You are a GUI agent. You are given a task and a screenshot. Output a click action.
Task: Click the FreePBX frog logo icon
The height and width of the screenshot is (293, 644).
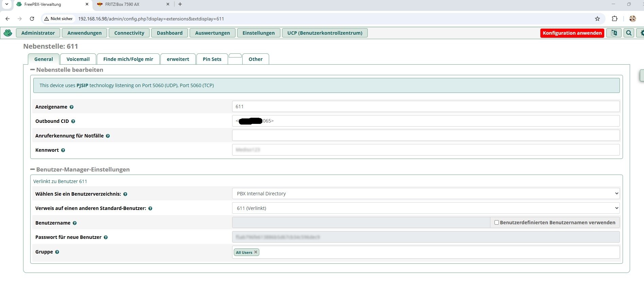[x=8, y=33]
